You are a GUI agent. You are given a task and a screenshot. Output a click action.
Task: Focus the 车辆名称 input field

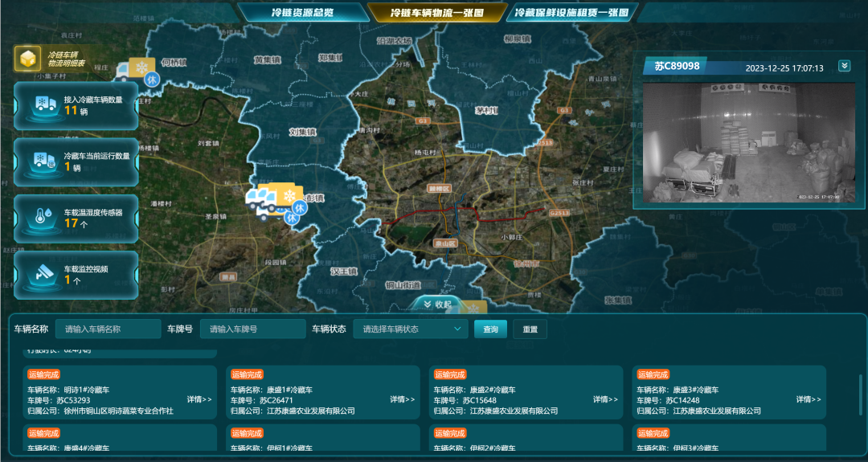(108, 329)
